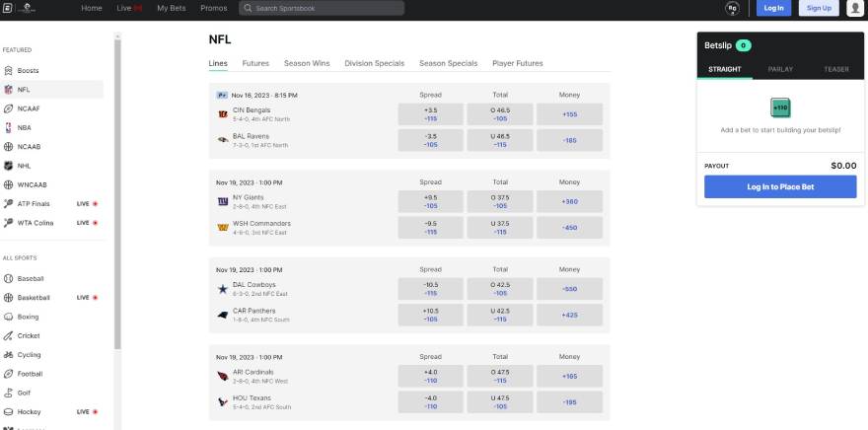
Task: Click the Log In button in header
Action: coord(773,8)
